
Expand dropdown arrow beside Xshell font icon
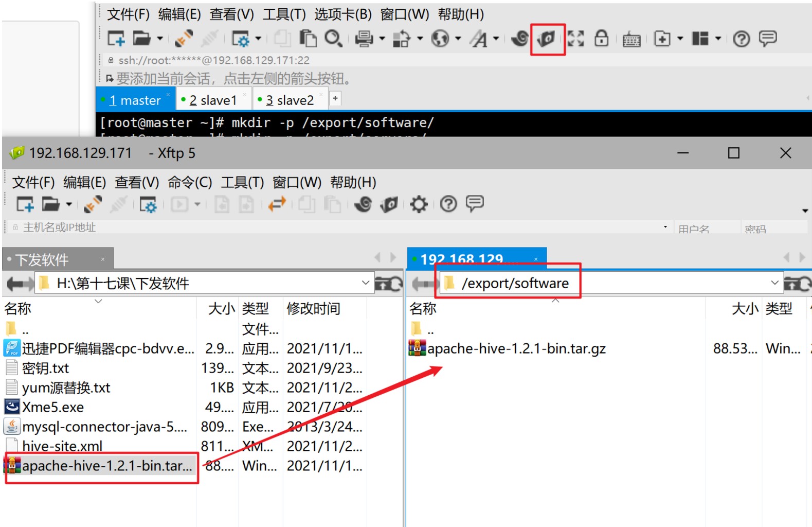coord(496,39)
